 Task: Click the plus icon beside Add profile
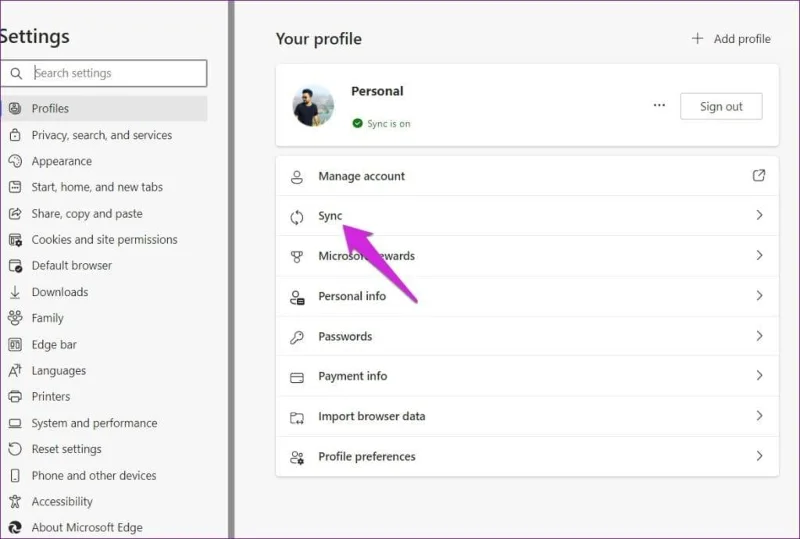tap(697, 38)
